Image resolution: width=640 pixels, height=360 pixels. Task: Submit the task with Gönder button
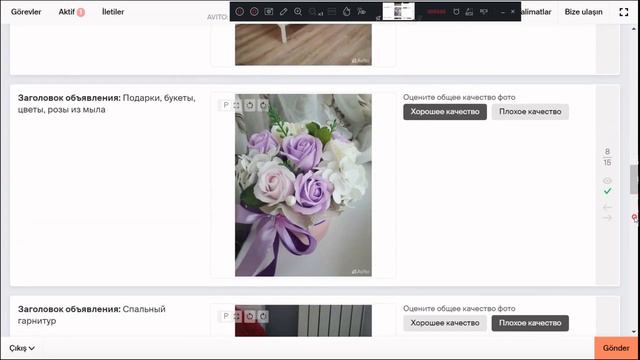616,348
